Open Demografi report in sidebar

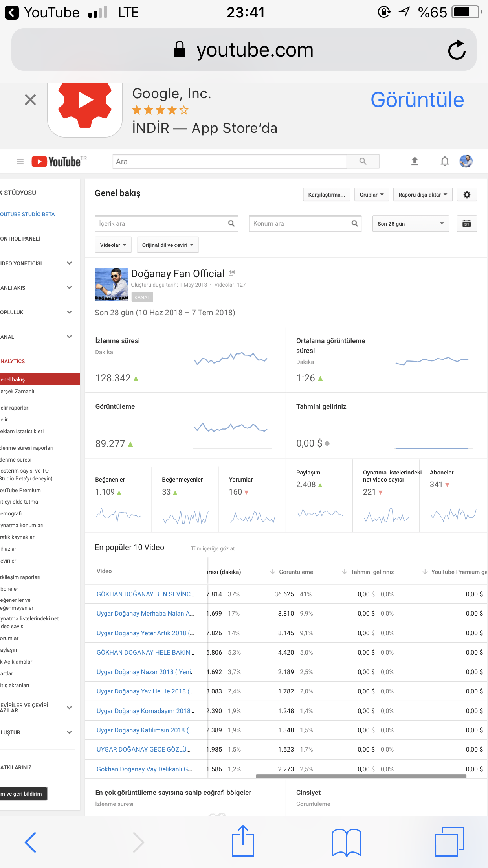tap(11, 513)
